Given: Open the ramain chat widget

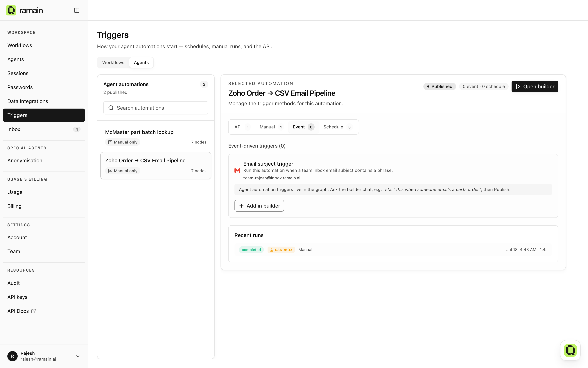Looking at the screenshot, I should click(570, 350).
